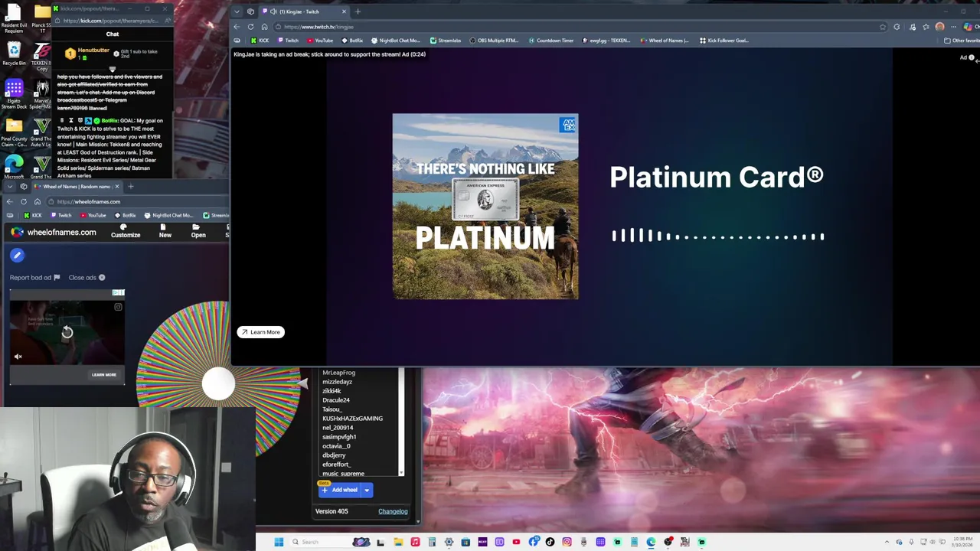The width and height of the screenshot is (980, 551).
Task: Open the Pinal County Claim folder
Action: pyautogui.click(x=14, y=131)
